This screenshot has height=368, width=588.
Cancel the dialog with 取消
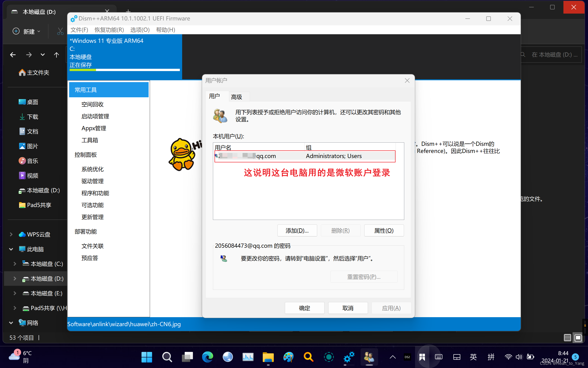(x=348, y=308)
